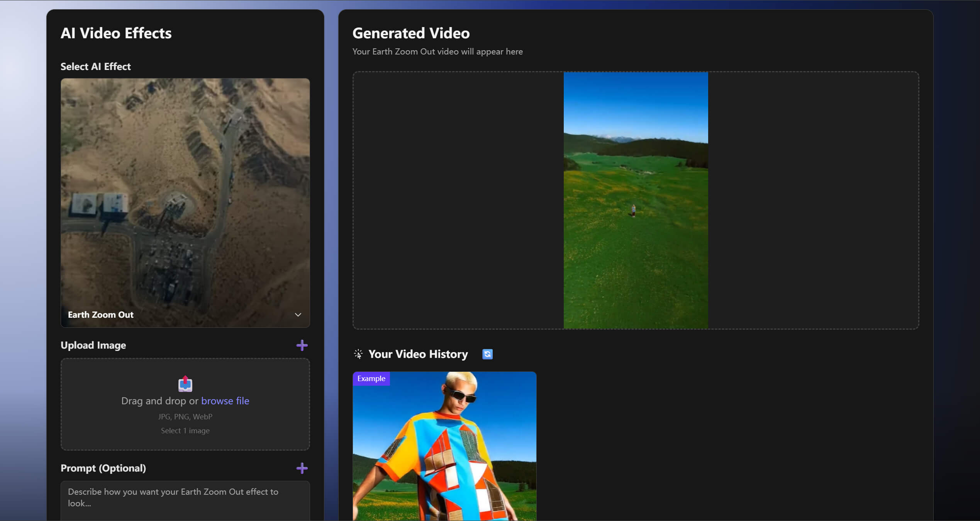The image size is (980, 521).
Task: Click the upload tray icon above browse file
Action: [185, 384]
